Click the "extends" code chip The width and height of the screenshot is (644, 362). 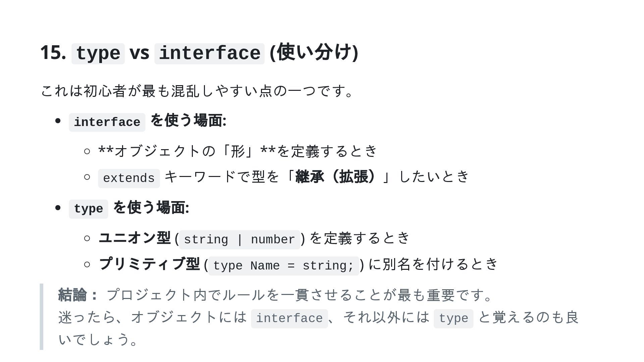click(x=129, y=178)
